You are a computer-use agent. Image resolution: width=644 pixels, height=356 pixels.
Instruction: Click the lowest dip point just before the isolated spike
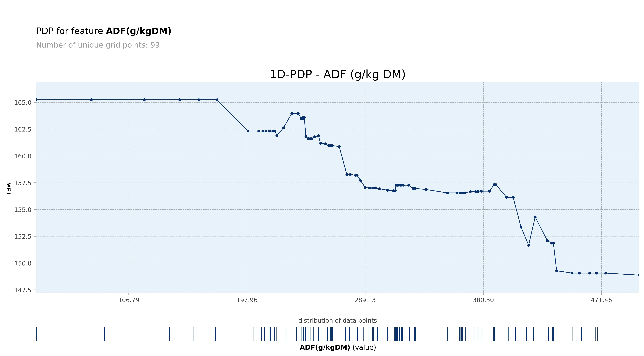528,245
